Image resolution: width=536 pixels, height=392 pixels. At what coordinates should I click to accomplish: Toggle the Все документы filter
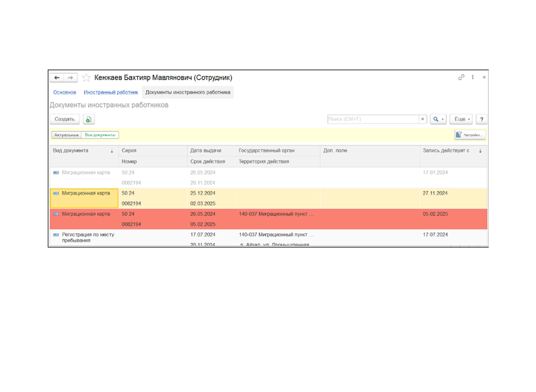[100, 135]
